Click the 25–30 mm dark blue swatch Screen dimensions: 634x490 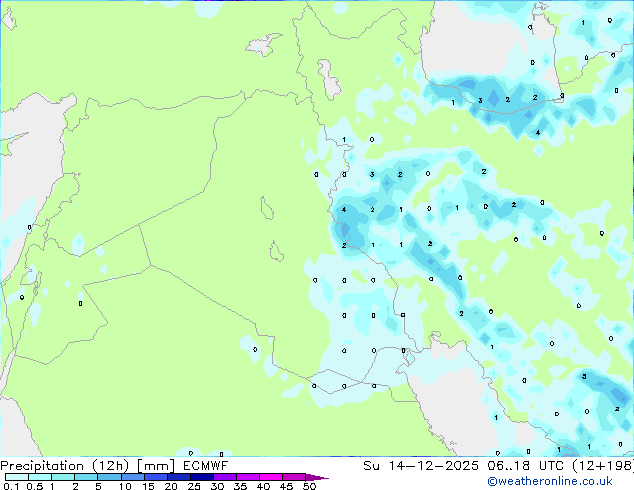201,477
